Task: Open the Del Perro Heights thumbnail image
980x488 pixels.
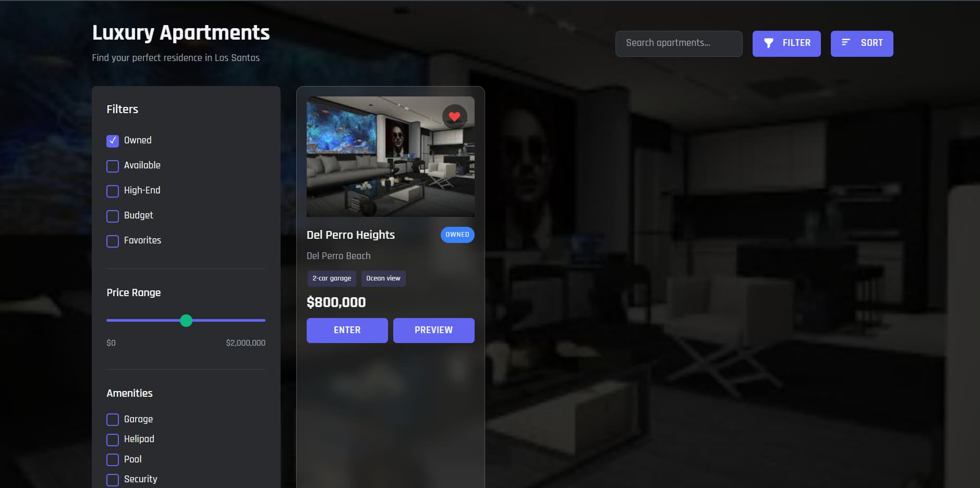Action: 391,156
